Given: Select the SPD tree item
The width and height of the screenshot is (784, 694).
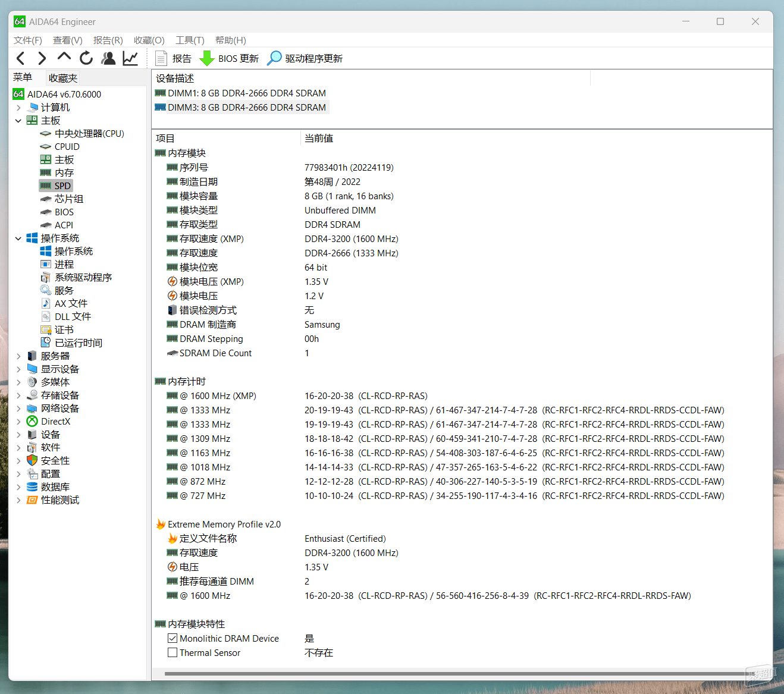Looking at the screenshot, I should pyautogui.click(x=56, y=186).
